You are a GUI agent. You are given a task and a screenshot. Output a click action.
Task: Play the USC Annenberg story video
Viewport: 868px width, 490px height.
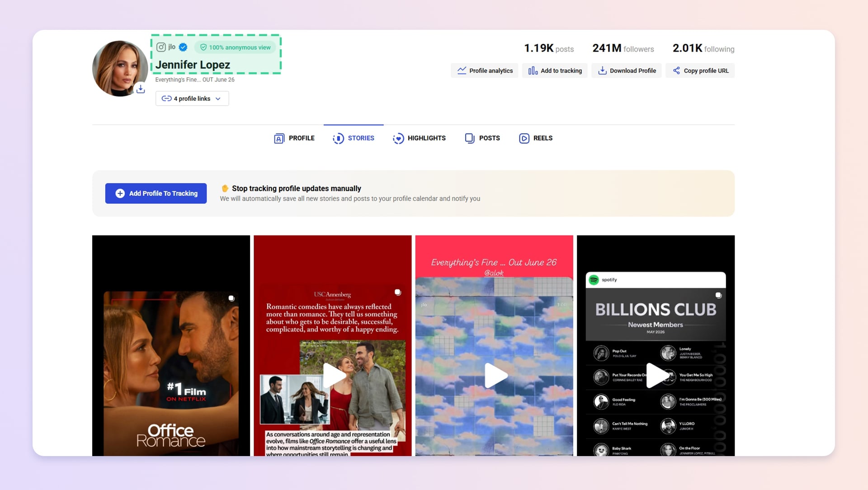(x=334, y=375)
